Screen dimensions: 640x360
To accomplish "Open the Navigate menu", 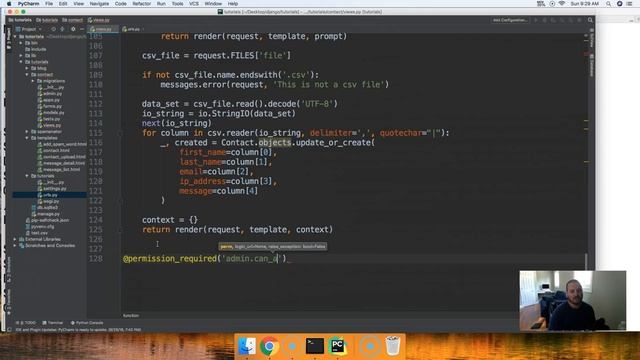I will pyautogui.click(x=99, y=4).
